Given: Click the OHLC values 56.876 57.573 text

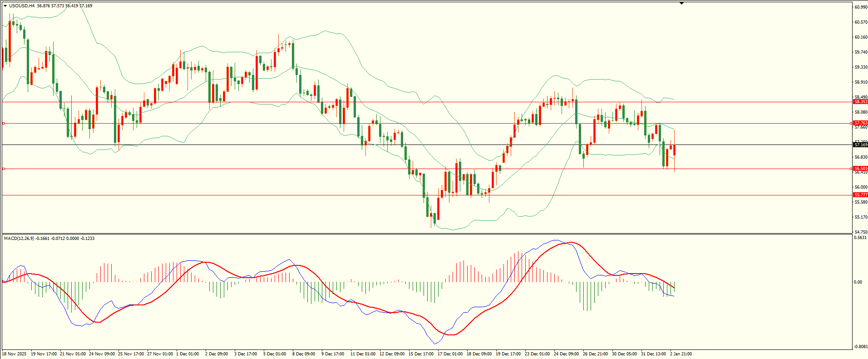Looking at the screenshot, I should point(51,6).
